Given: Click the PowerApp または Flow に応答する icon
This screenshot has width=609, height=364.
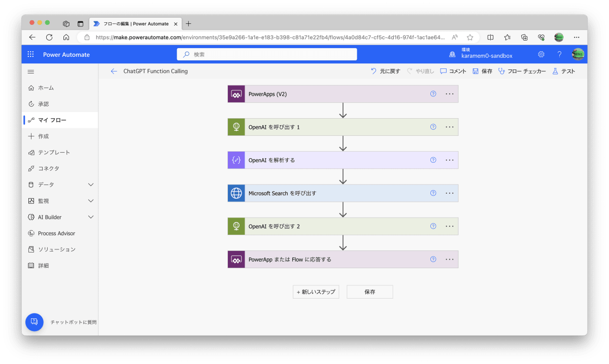Looking at the screenshot, I should tap(236, 259).
